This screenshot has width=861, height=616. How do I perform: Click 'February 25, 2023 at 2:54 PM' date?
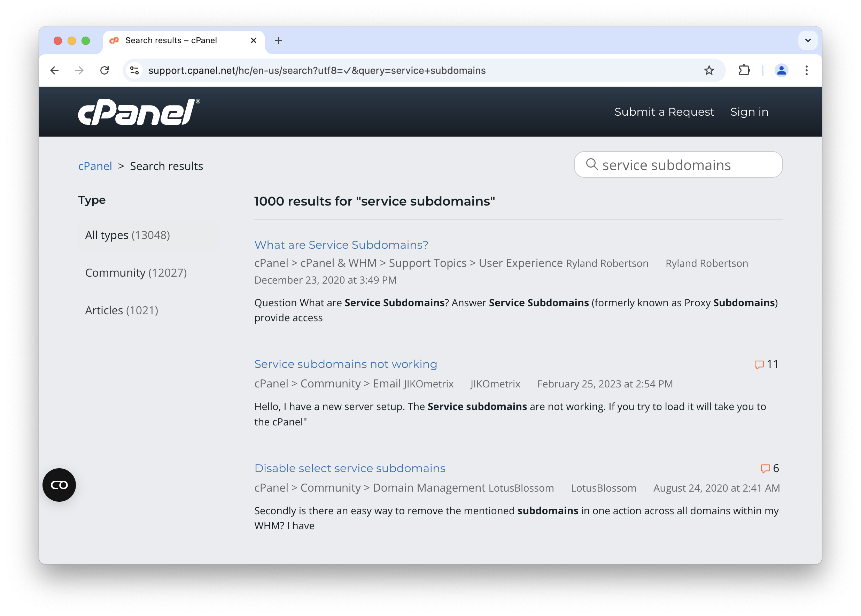point(605,384)
